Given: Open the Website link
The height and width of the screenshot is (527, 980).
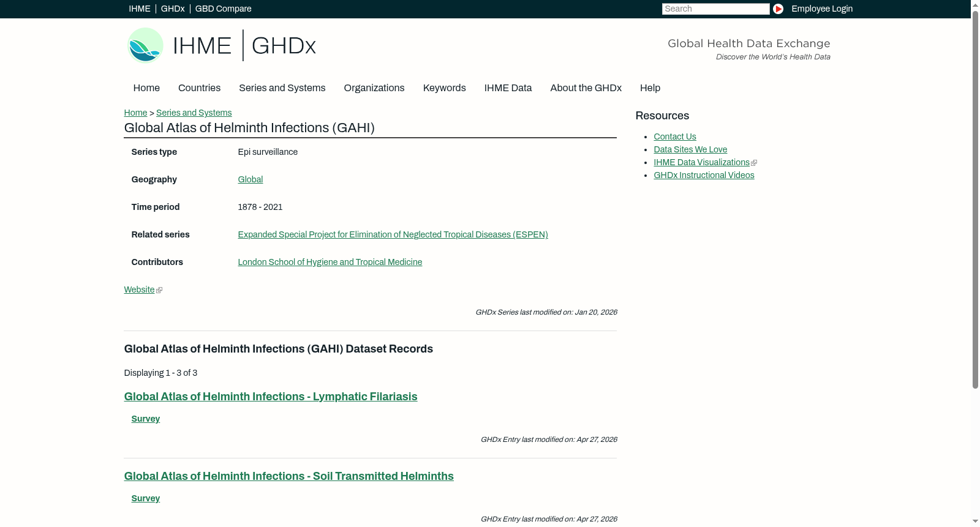Looking at the screenshot, I should pyautogui.click(x=139, y=290).
